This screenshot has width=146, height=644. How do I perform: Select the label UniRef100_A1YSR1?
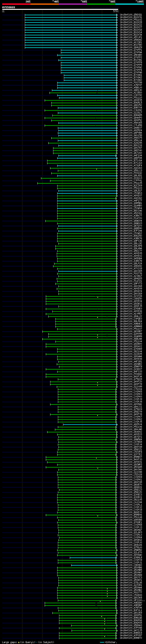pos(131,42)
